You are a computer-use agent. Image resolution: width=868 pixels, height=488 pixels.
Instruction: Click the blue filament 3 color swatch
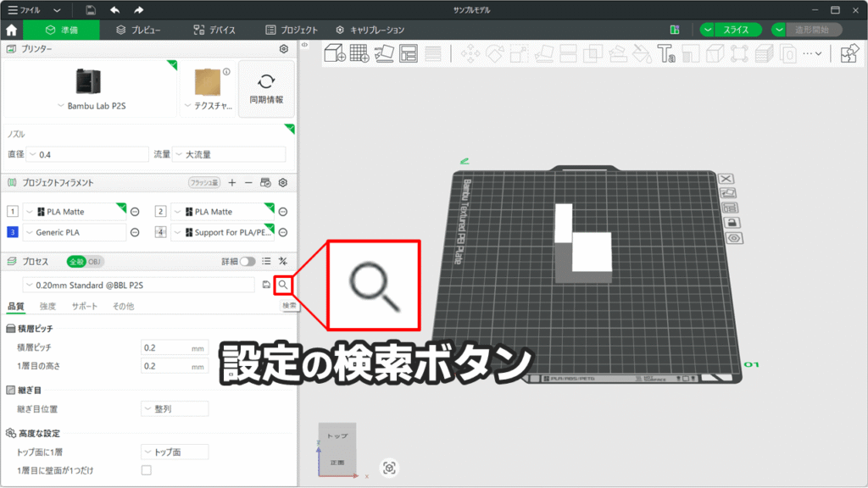pos(12,231)
